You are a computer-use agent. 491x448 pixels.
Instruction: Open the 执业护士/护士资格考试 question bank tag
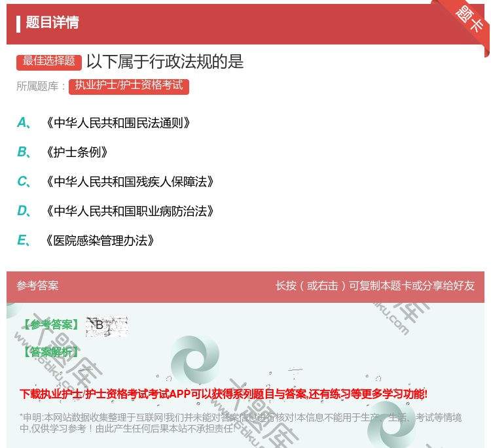click(x=129, y=86)
